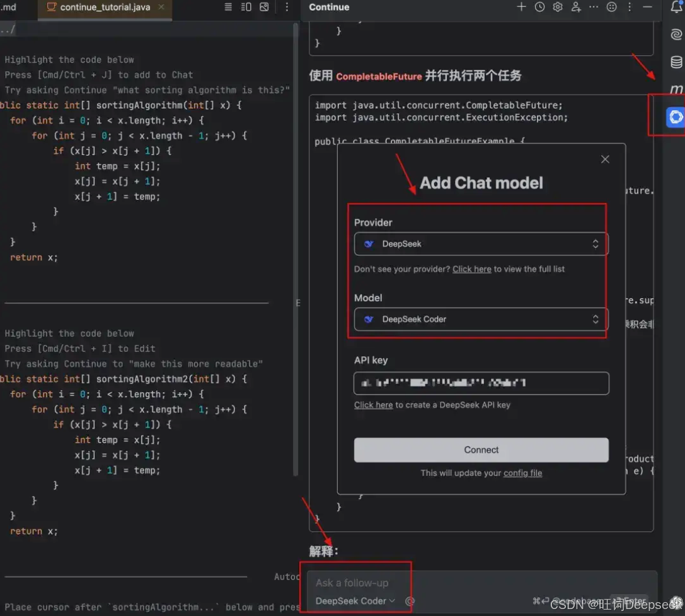Click the Add Chat model heading

pos(481,183)
